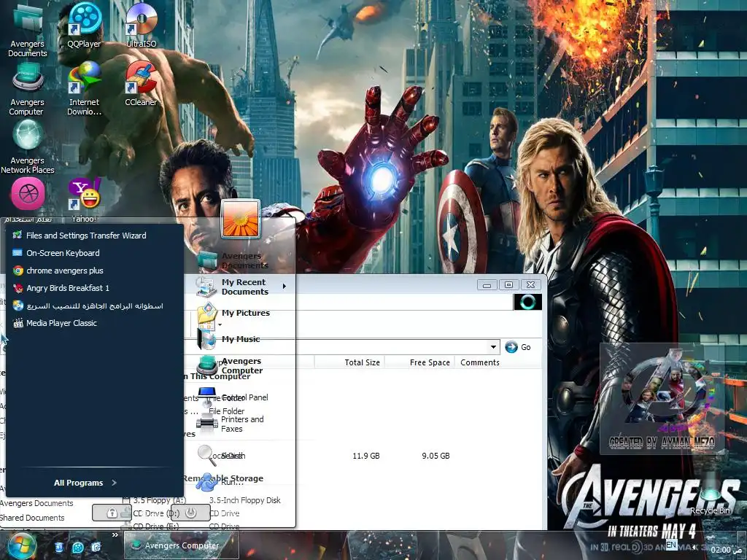Launch Yahoo! Messenger desktop shortcut
The width and height of the screenshot is (747, 560).
pyautogui.click(x=85, y=199)
